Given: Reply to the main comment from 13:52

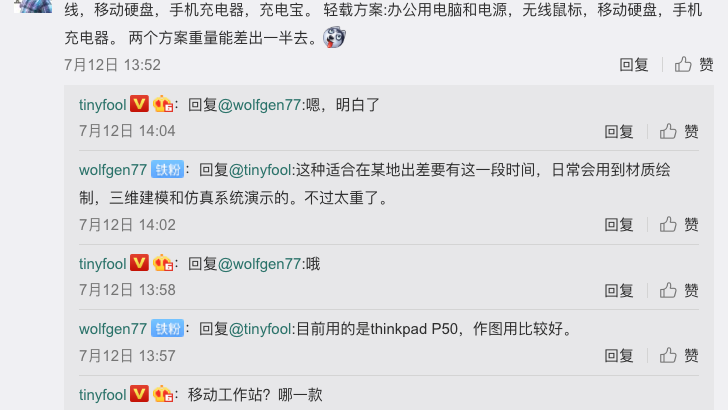Looking at the screenshot, I should 634,65.
